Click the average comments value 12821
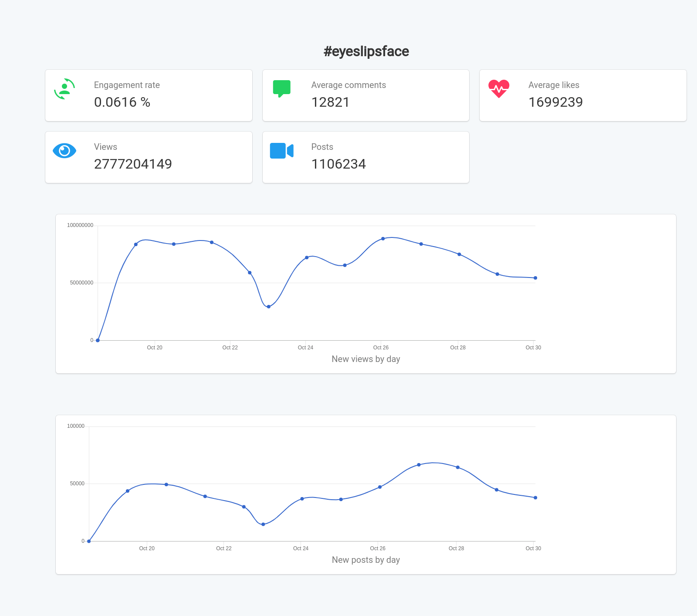The height and width of the screenshot is (616, 697). (x=330, y=102)
